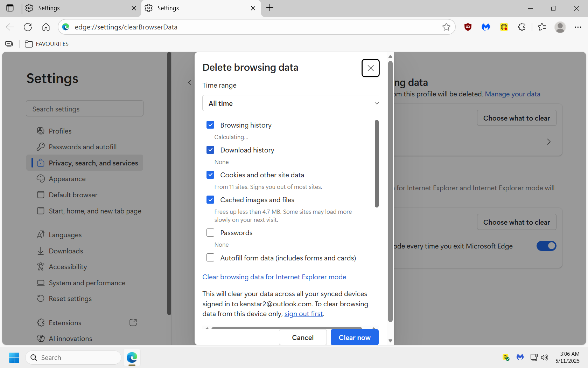Viewport: 588px width, 368px height.
Task: Open AI innovations settings
Action: tap(85, 339)
